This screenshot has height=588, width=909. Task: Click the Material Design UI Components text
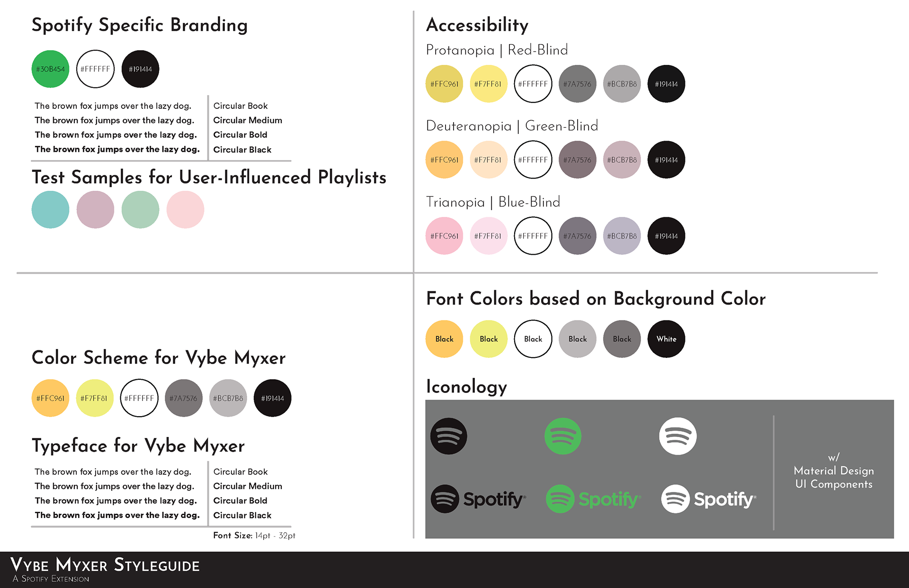(x=834, y=477)
